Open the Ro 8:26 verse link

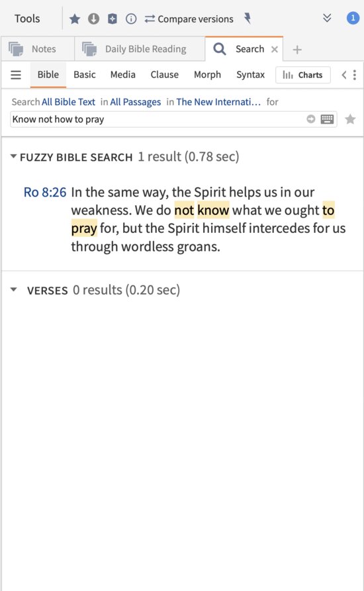[x=45, y=192]
